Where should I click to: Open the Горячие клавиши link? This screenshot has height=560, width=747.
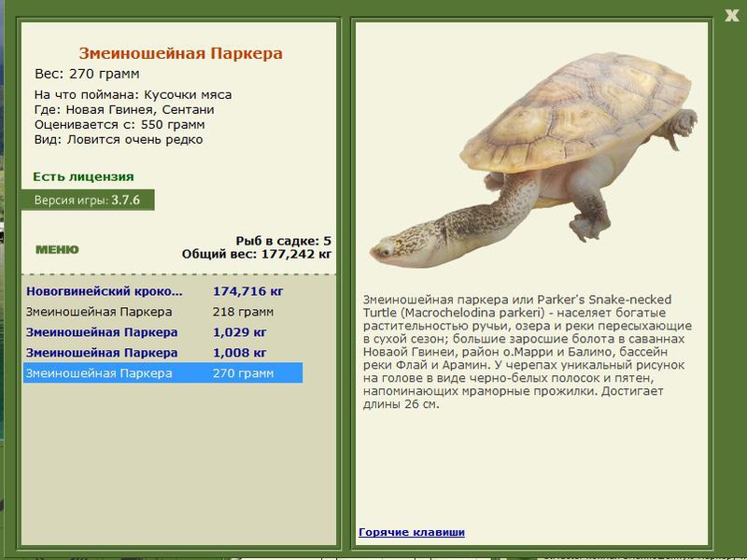point(412,532)
